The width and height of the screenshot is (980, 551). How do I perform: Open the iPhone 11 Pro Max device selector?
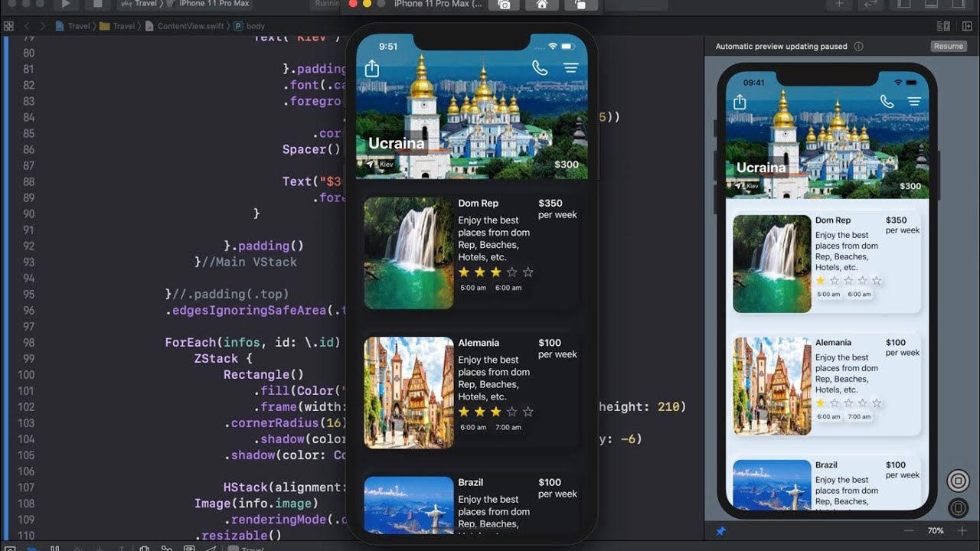point(208,4)
